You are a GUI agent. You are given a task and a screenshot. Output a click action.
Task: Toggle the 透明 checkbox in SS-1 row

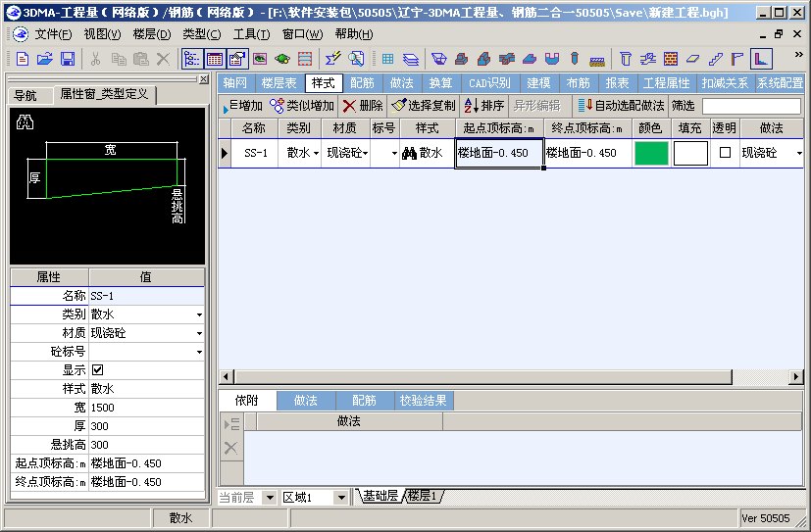click(x=725, y=153)
